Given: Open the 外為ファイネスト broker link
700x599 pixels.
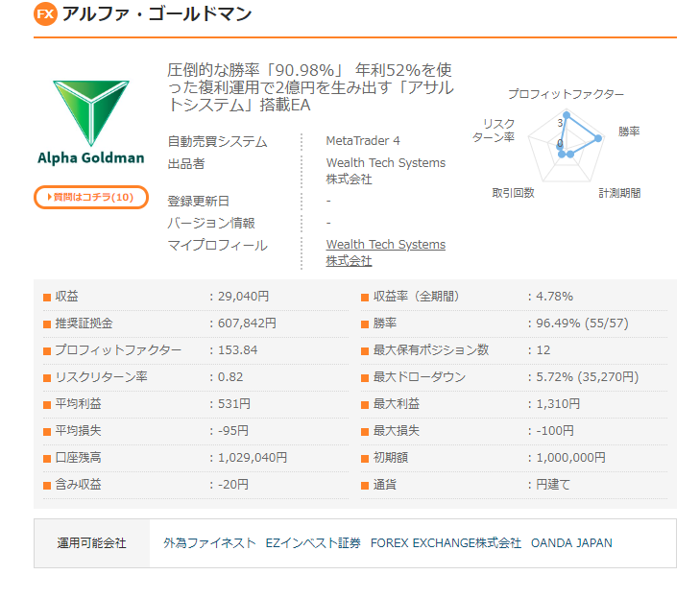Looking at the screenshot, I should 209,543.
